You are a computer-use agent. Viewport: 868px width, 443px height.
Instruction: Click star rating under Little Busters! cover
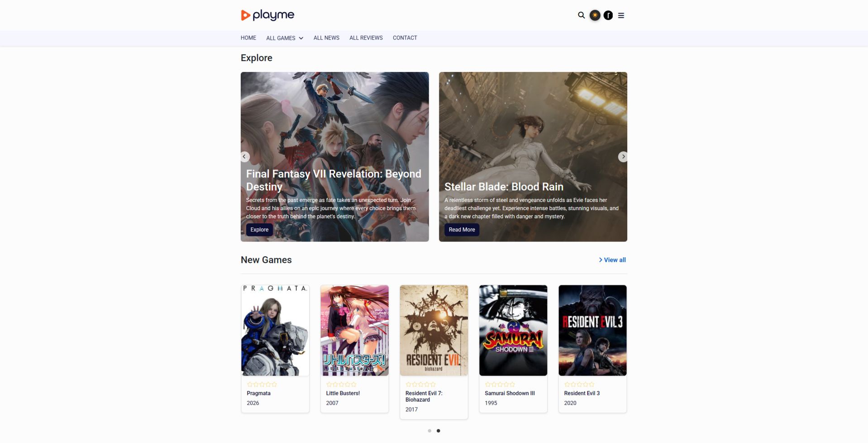pyautogui.click(x=341, y=384)
